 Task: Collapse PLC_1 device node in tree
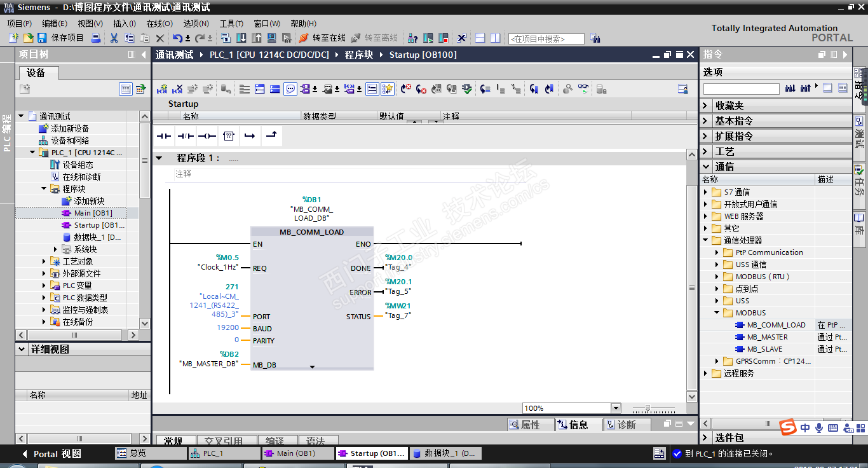pyautogui.click(x=32, y=153)
